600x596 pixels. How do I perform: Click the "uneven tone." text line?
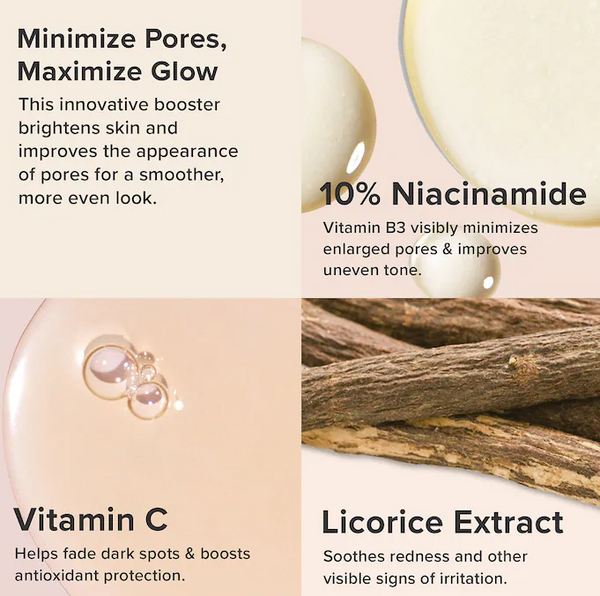click(x=372, y=270)
